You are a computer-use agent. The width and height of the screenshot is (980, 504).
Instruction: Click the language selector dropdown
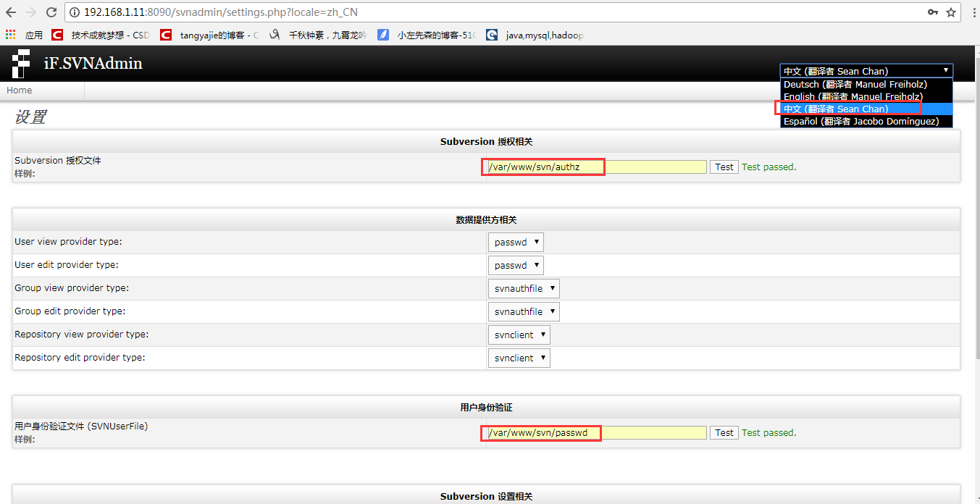click(x=866, y=71)
